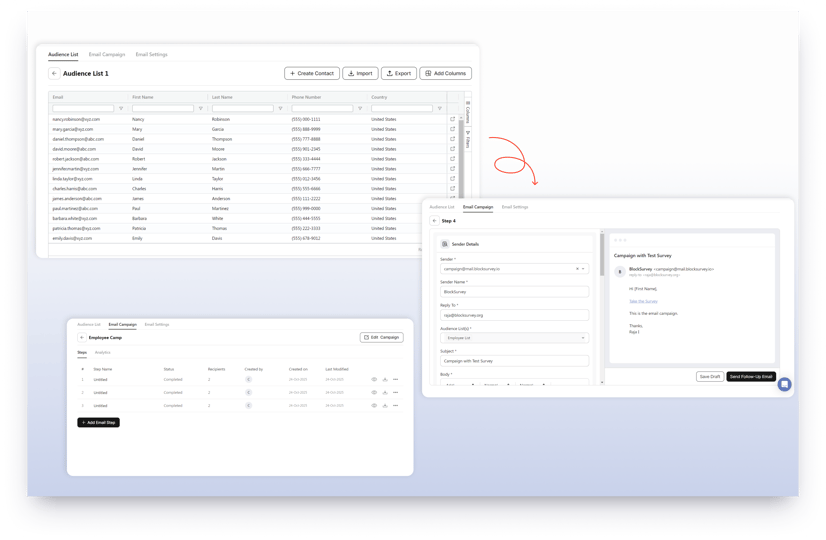Select the Steps tab in Employee Camp
The image size is (826, 540).
coord(82,352)
